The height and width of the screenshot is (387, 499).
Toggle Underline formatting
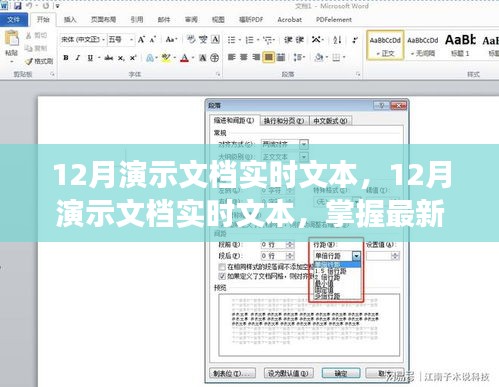pos(90,58)
